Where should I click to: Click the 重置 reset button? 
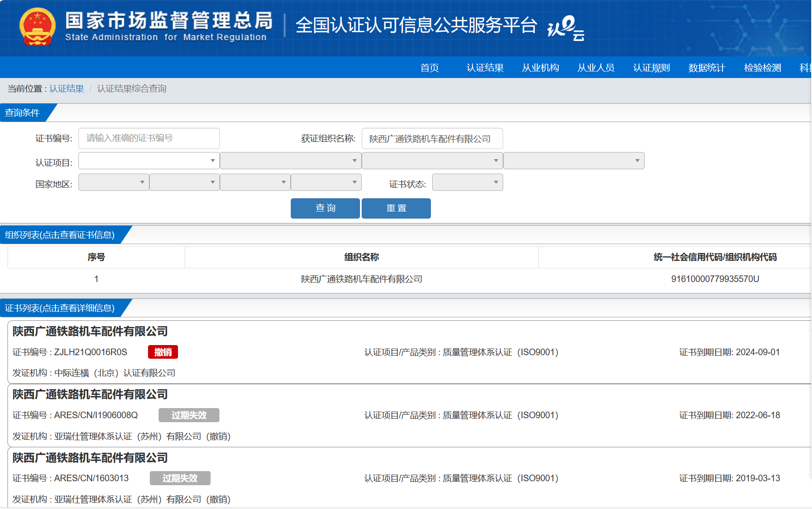[396, 208]
